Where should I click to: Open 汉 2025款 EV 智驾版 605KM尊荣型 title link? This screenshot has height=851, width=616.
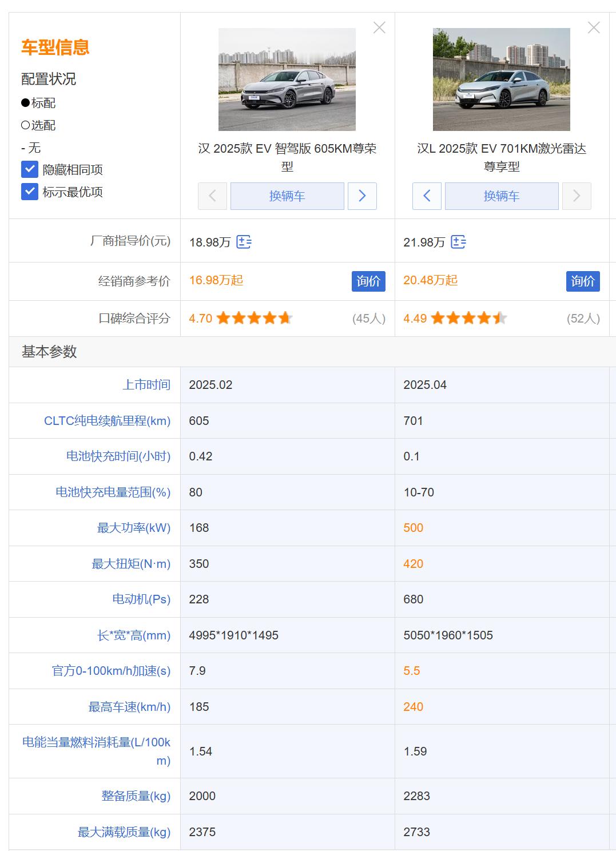pos(287,157)
